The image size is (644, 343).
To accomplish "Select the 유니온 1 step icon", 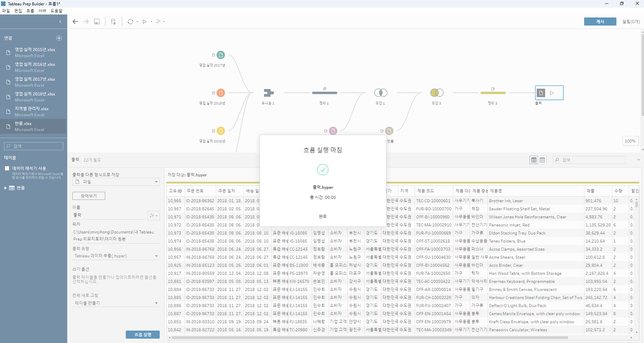I will (268, 93).
